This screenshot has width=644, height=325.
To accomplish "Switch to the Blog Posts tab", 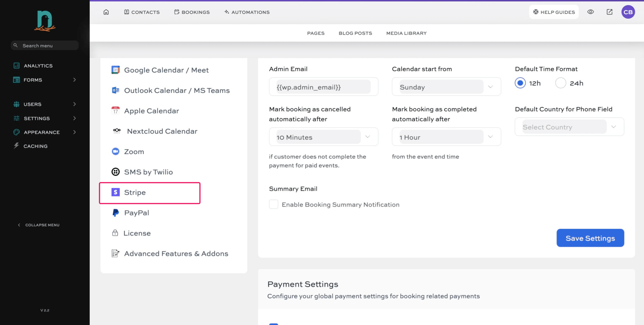I will click(x=355, y=33).
